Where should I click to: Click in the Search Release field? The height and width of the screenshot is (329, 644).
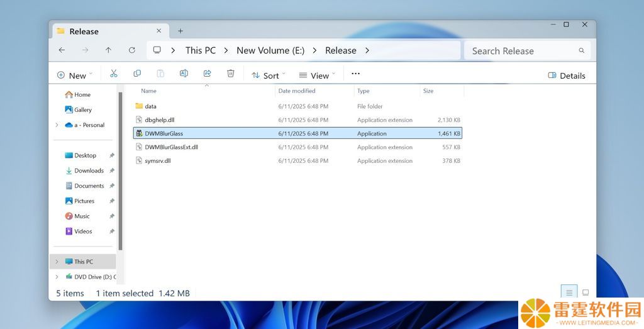pos(527,50)
